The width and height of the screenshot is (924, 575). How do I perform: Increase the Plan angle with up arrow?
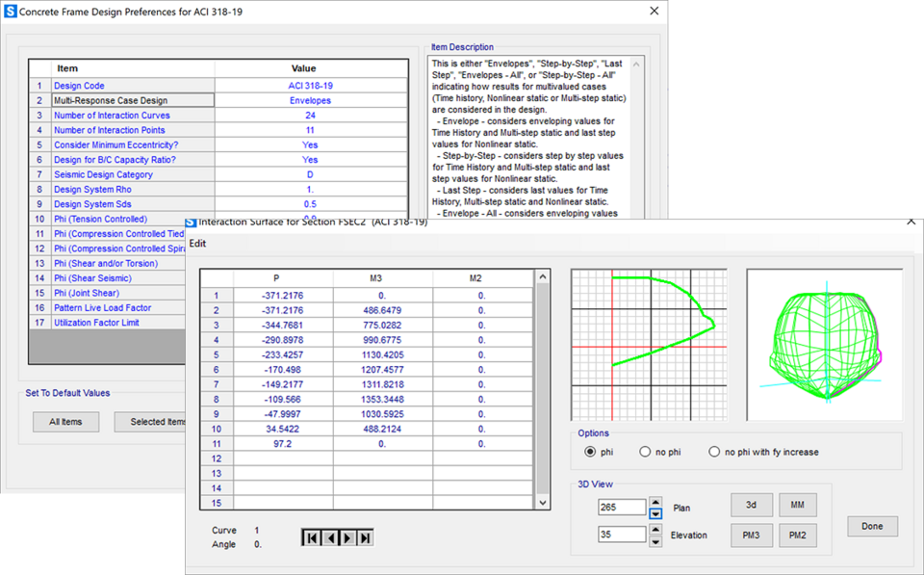[655, 502]
